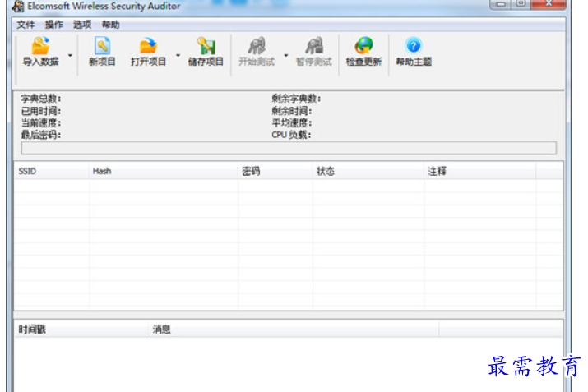
Task: Click the 剩余字典数 label text
Action: click(x=296, y=99)
